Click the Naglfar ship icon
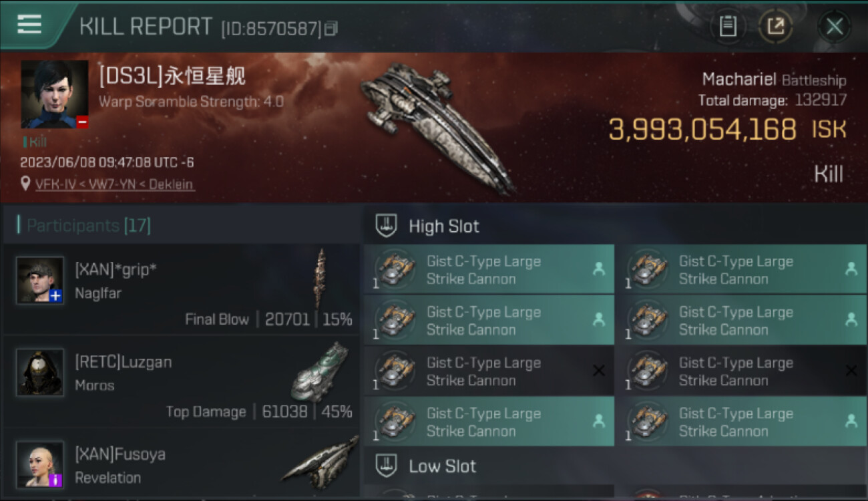 coord(321,279)
